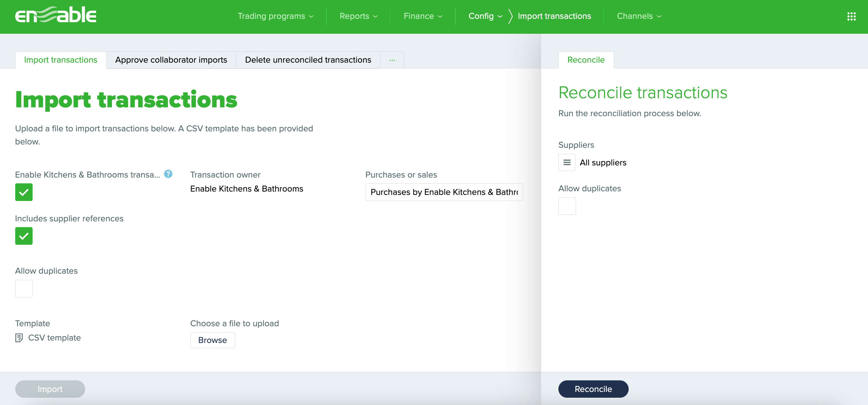Click Import transactions breadcrumb in header
Viewport: 868px width, 405px height.
click(554, 16)
